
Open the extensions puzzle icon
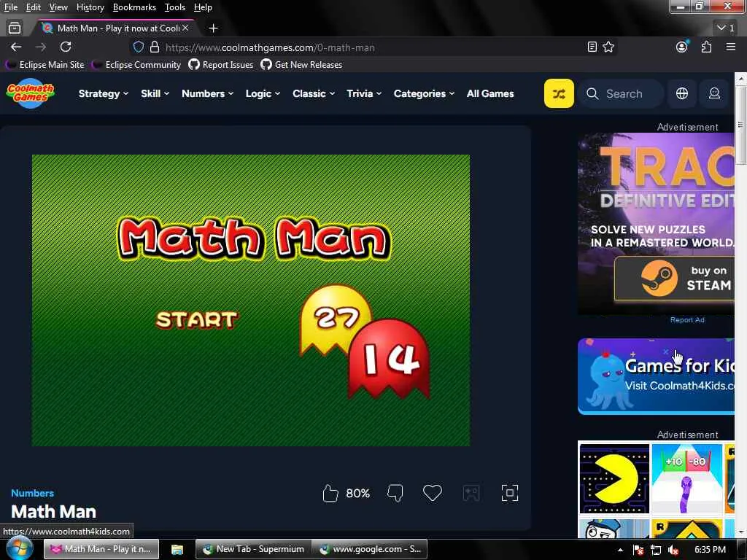pos(706,47)
